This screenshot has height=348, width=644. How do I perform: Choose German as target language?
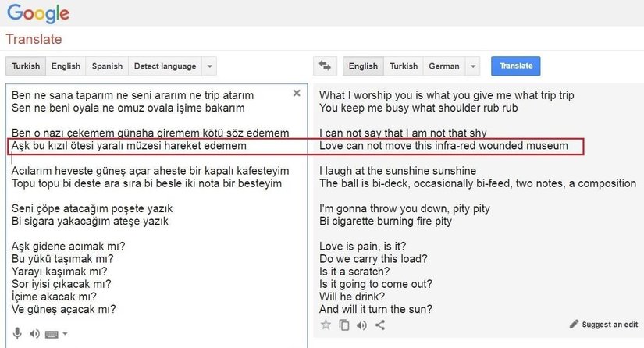(443, 66)
